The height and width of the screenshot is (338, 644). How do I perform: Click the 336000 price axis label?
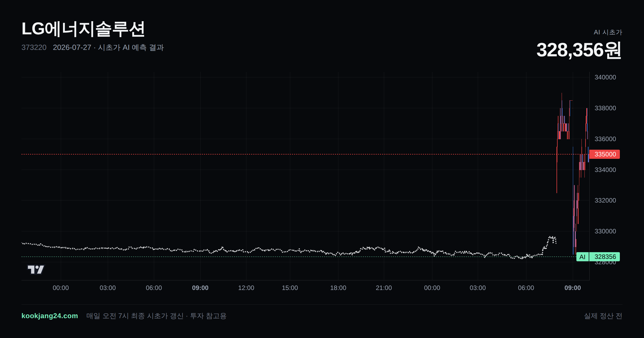pos(605,139)
